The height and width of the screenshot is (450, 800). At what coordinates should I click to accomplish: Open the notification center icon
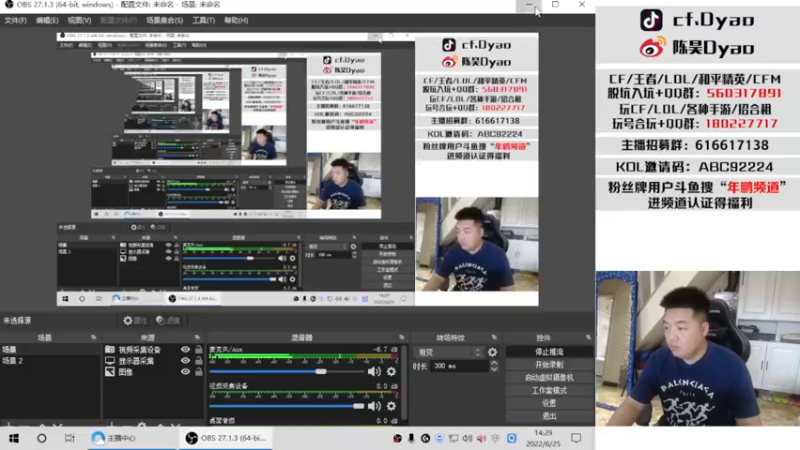[x=576, y=438]
